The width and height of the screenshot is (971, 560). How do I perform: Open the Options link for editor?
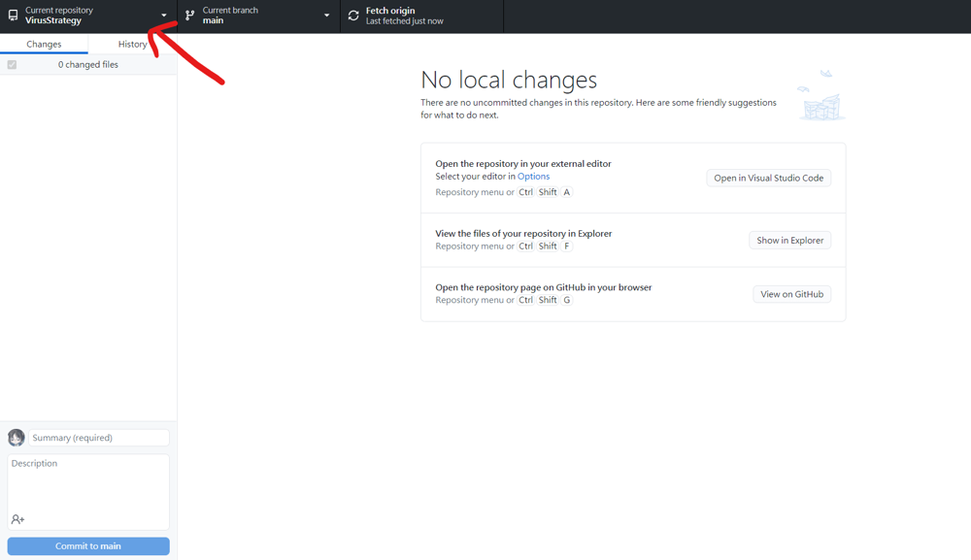click(533, 177)
